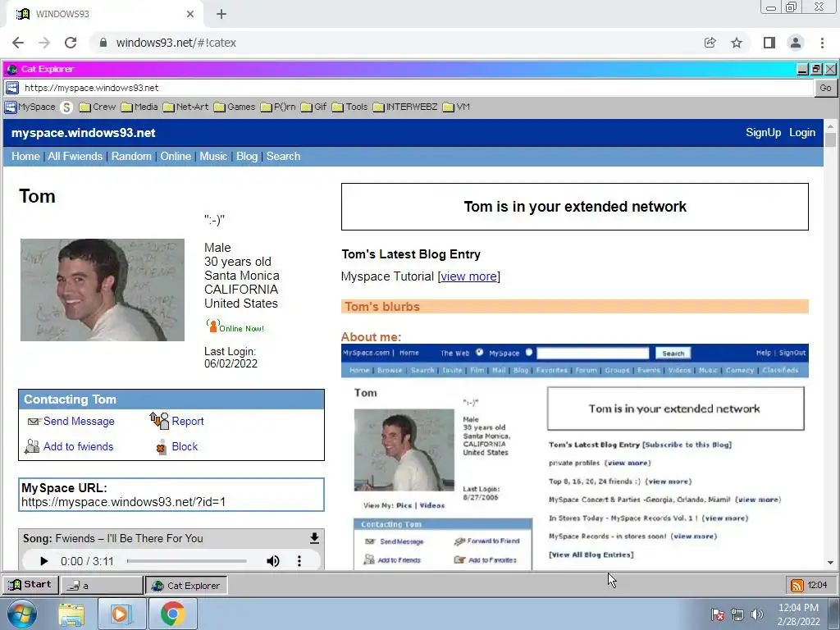
Task: Click the Add to fwiends link
Action: tap(78, 447)
